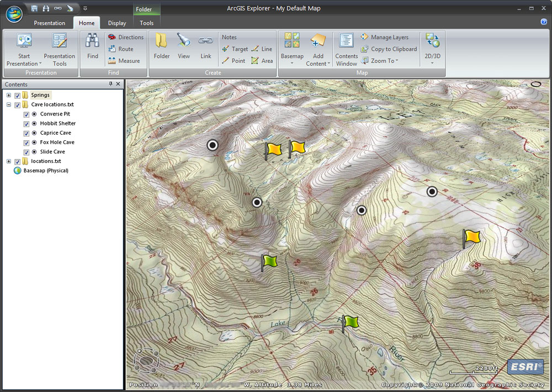Click the ArcGIS Explorer application globe button
Viewport: 552px width, 392px height.
(x=14, y=14)
